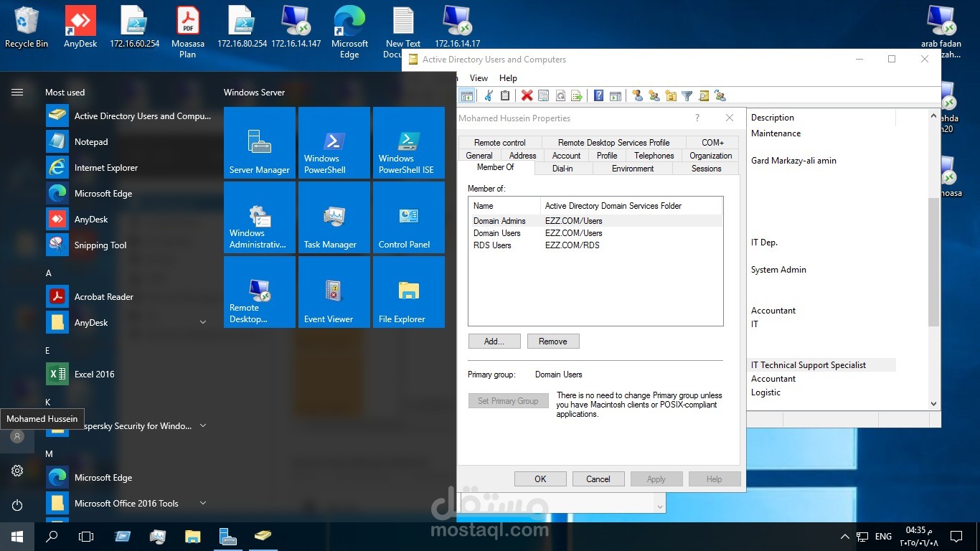Click the Properties toolbar icon beside Delete
This screenshot has width=980, height=551.
[x=544, y=95]
